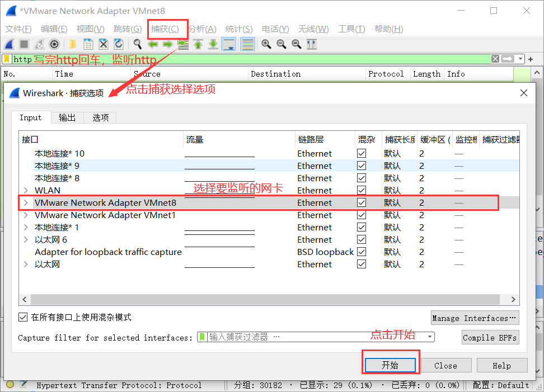
Task: Click the http display filter field
Action: pos(251,59)
